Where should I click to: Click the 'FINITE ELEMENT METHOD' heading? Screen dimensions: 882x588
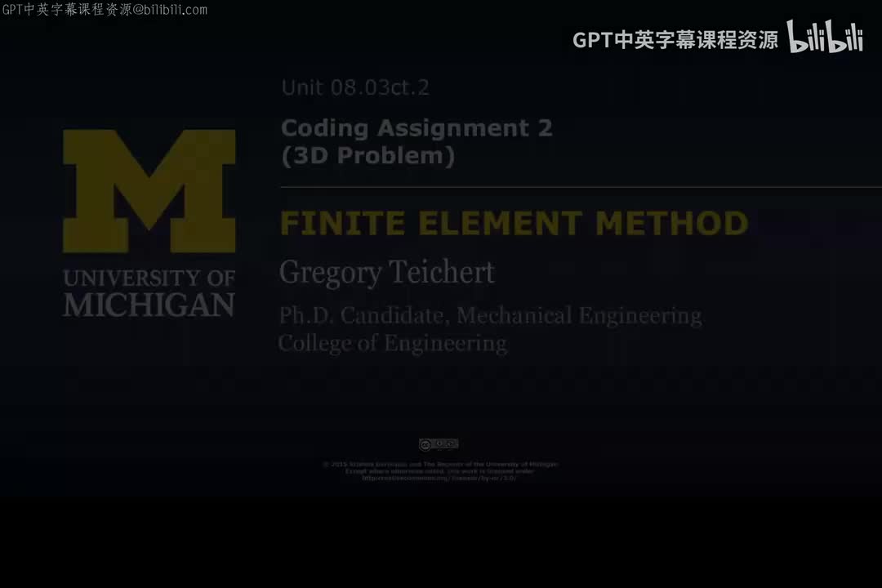click(514, 223)
